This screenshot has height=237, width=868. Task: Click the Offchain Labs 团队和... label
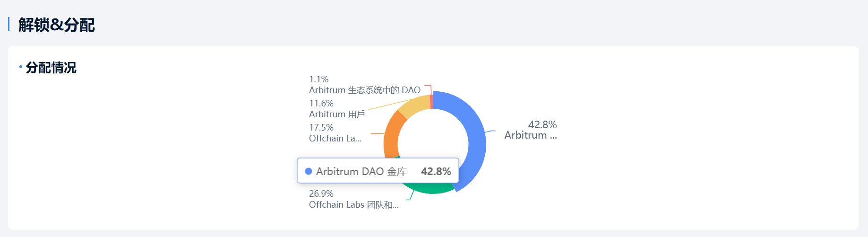pos(353,205)
